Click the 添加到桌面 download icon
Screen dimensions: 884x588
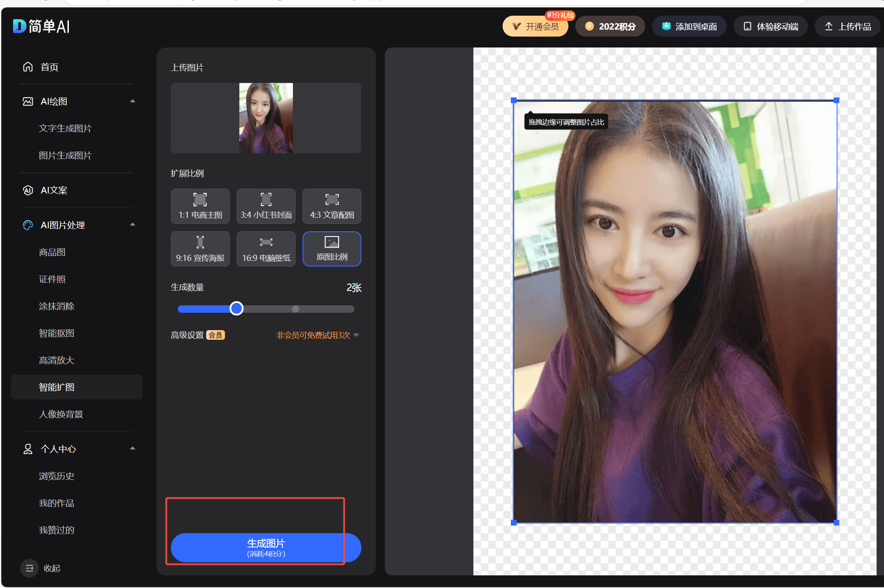tap(666, 27)
